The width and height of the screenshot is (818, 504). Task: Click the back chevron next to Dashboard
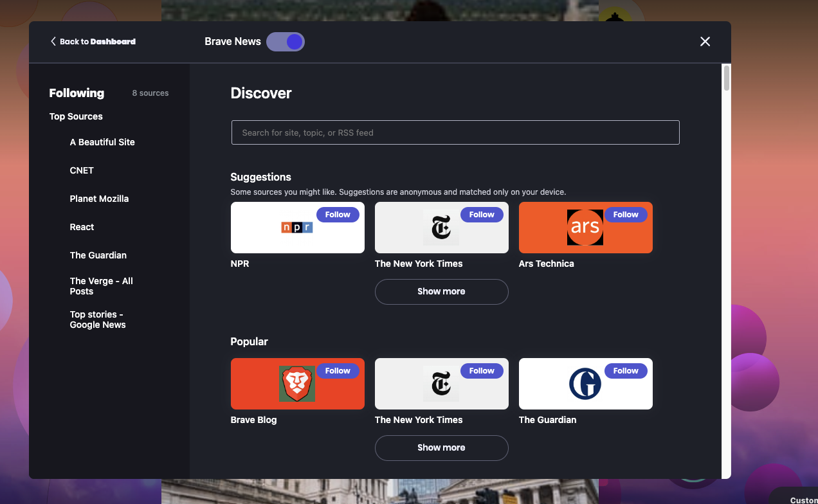click(x=53, y=41)
